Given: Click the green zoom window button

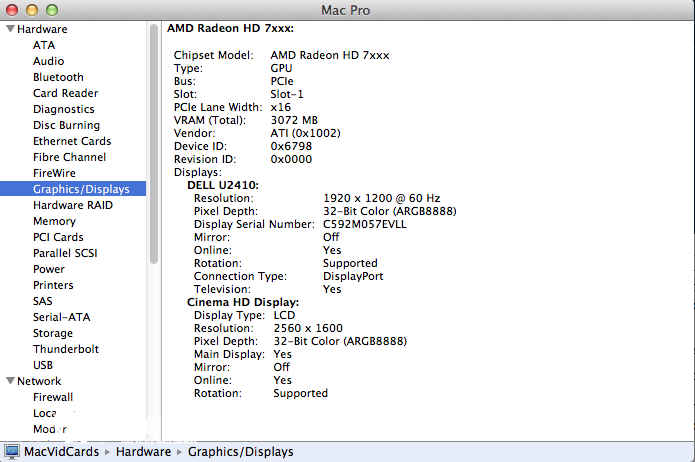Looking at the screenshot, I should click(50, 10).
